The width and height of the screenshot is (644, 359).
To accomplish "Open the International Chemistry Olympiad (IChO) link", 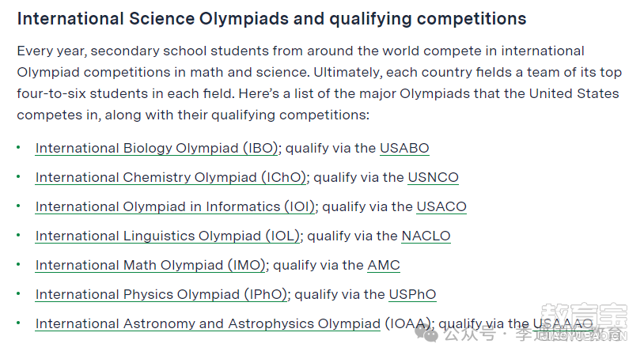I will point(171,177).
